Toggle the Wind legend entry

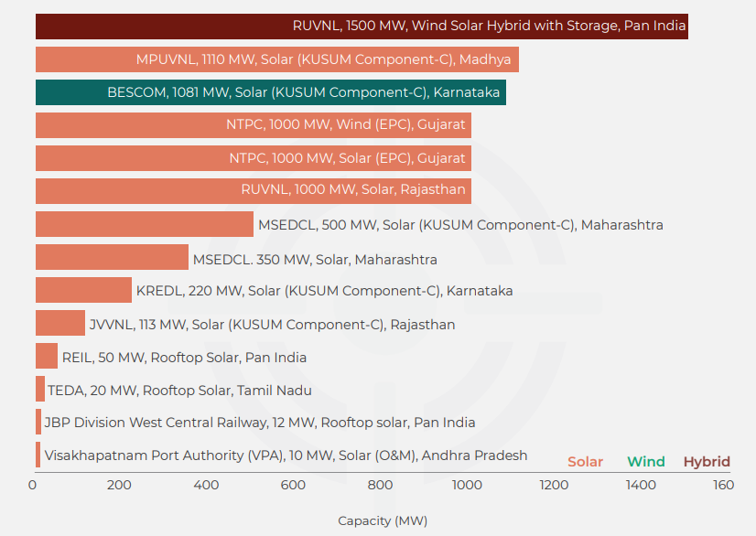point(645,462)
